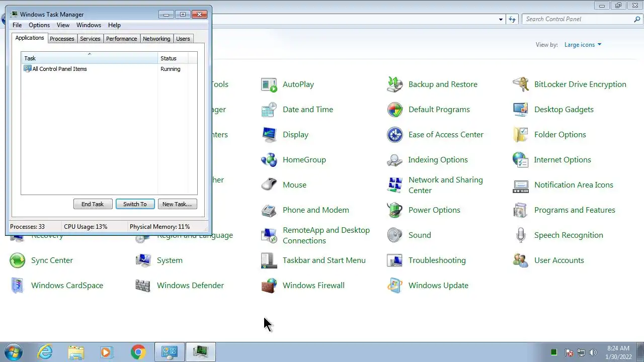Sort tasks by the Status column header
644x362 pixels.
pos(173,58)
